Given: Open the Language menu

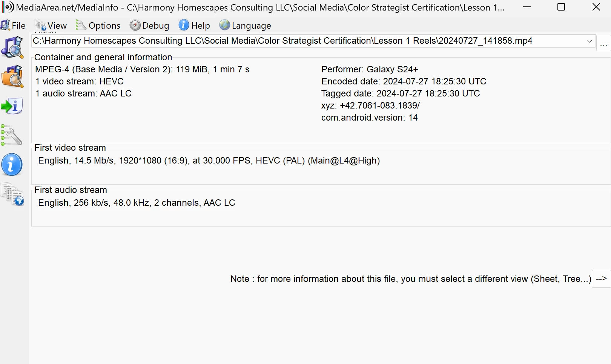Looking at the screenshot, I should pyautogui.click(x=245, y=26).
